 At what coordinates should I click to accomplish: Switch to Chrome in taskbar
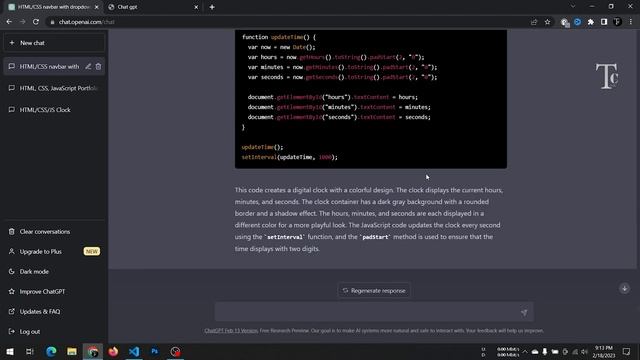pos(93,351)
